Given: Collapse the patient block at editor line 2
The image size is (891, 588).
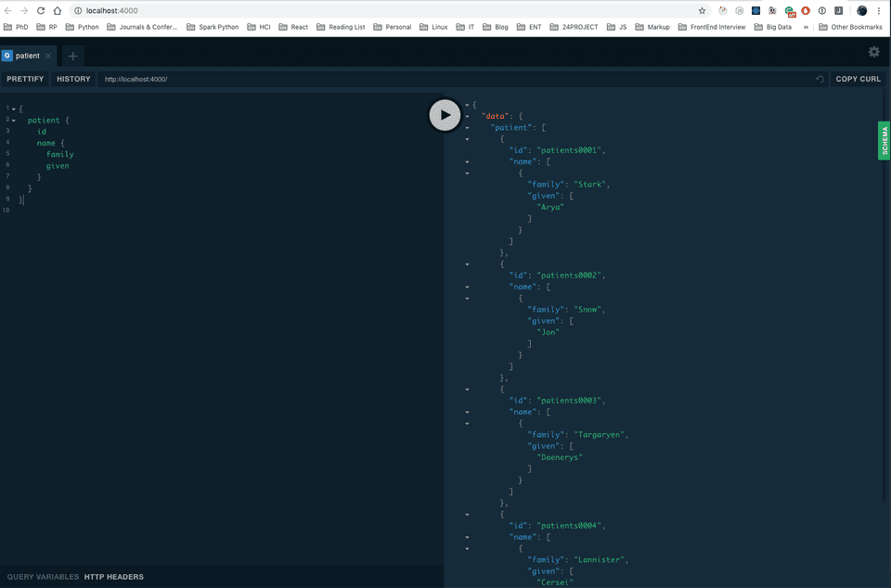Looking at the screenshot, I should (14, 120).
